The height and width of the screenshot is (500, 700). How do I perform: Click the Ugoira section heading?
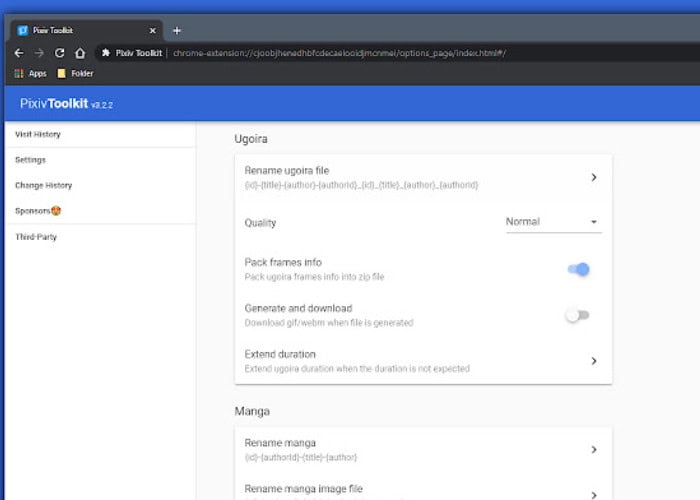pyautogui.click(x=251, y=139)
